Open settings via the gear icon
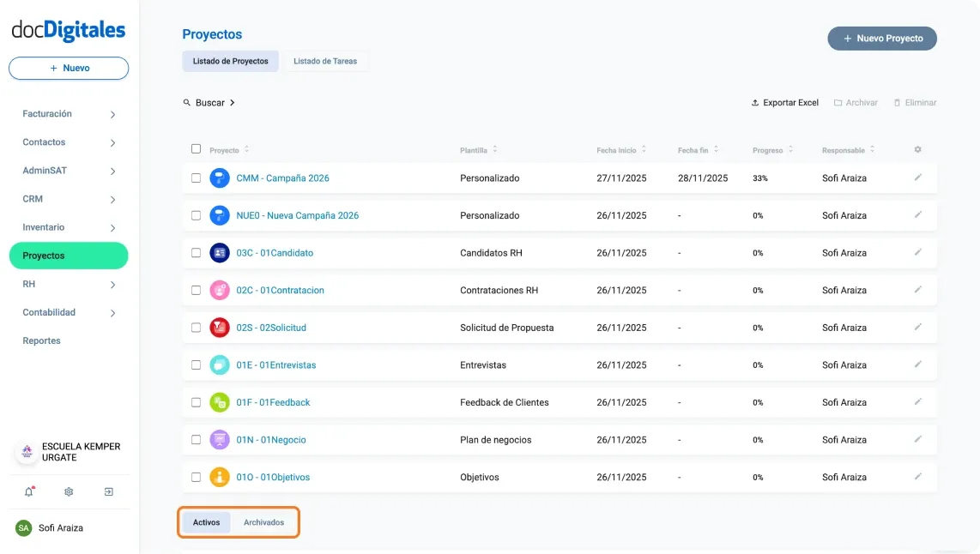The width and height of the screenshot is (980, 554). [x=68, y=491]
